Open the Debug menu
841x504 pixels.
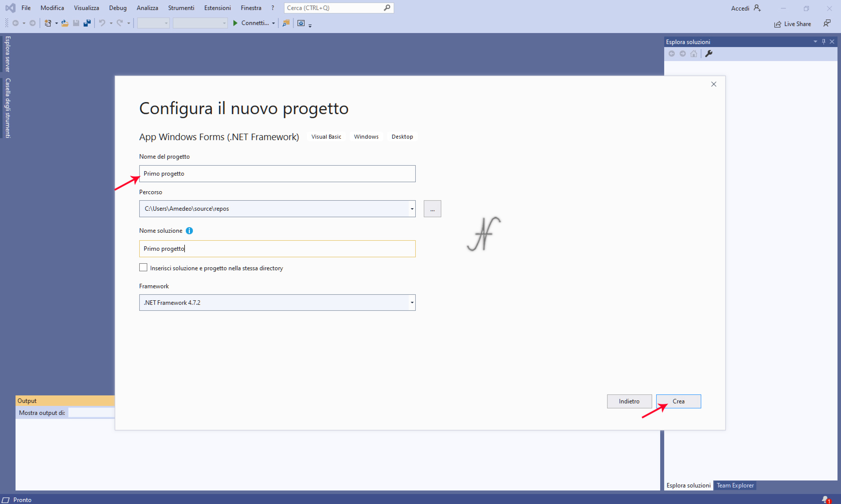[118, 8]
